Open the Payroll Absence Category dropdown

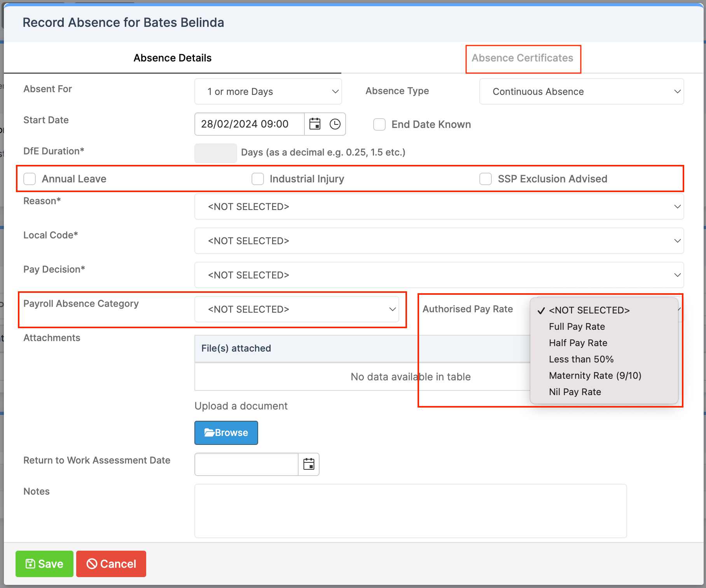pos(297,309)
